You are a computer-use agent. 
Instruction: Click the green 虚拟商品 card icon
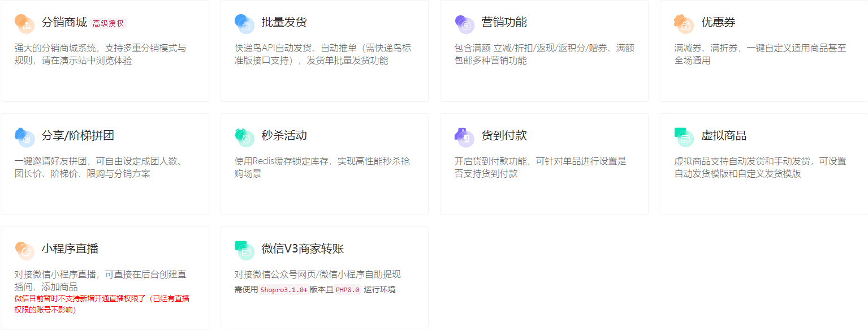tap(684, 136)
